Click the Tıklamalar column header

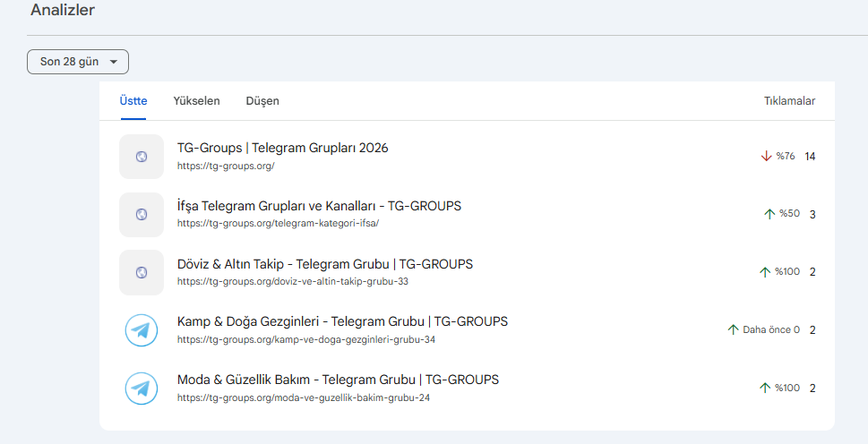click(x=789, y=101)
